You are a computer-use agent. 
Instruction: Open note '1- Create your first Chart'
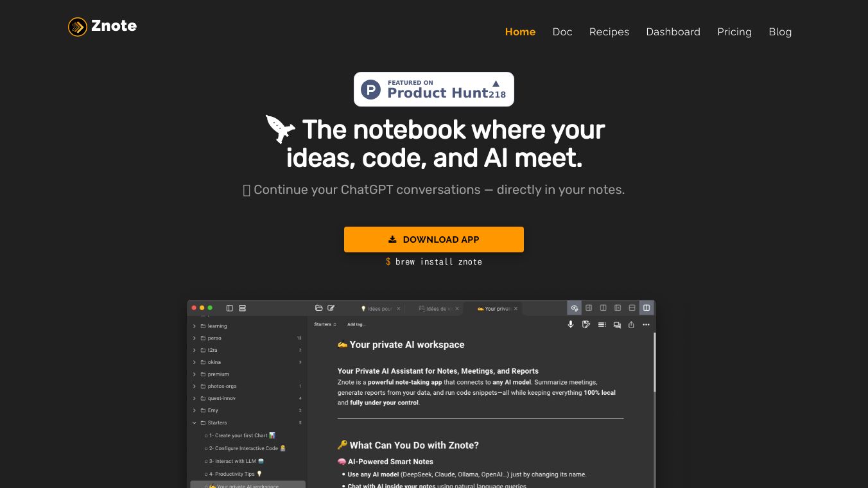tap(240, 435)
